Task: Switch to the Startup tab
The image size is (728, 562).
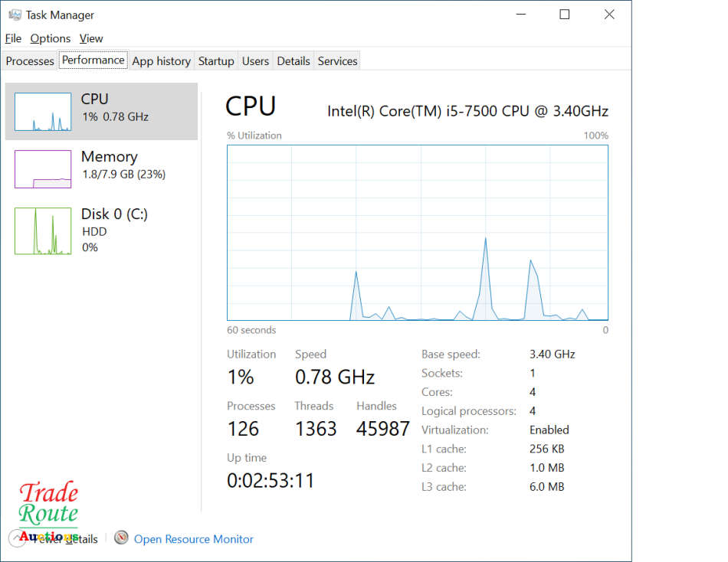Action: pos(215,60)
